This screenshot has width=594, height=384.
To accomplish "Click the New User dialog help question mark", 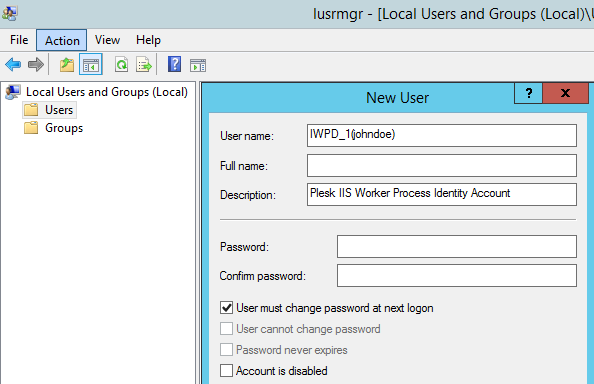I will coord(529,93).
